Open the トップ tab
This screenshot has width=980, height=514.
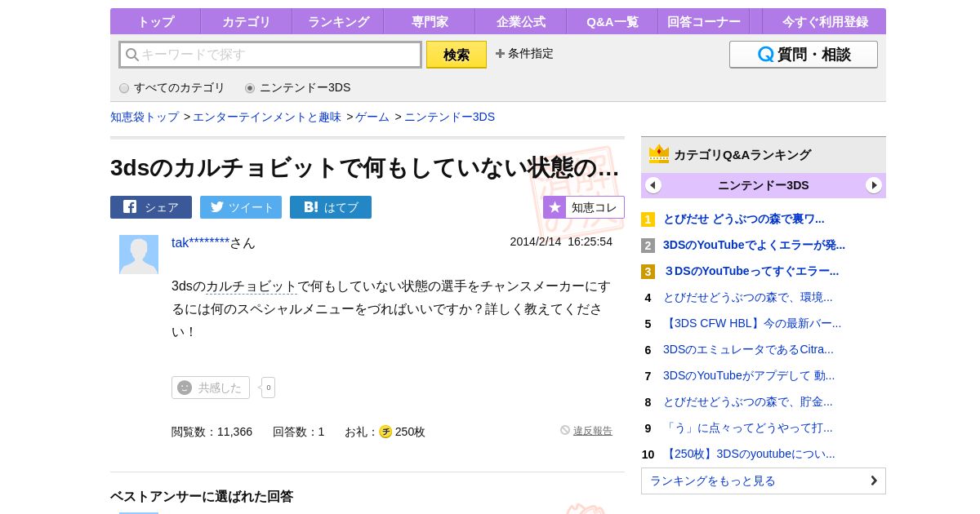155,22
